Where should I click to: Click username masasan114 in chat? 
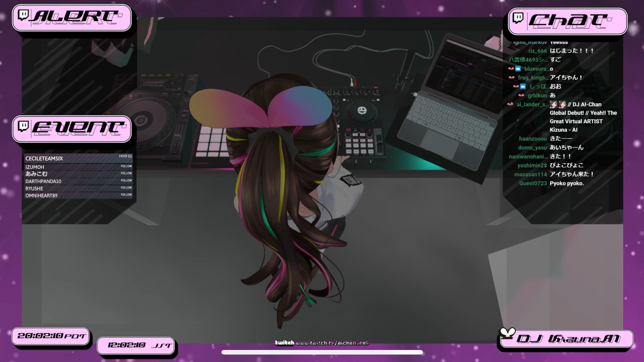pyautogui.click(x=530, y=174)
